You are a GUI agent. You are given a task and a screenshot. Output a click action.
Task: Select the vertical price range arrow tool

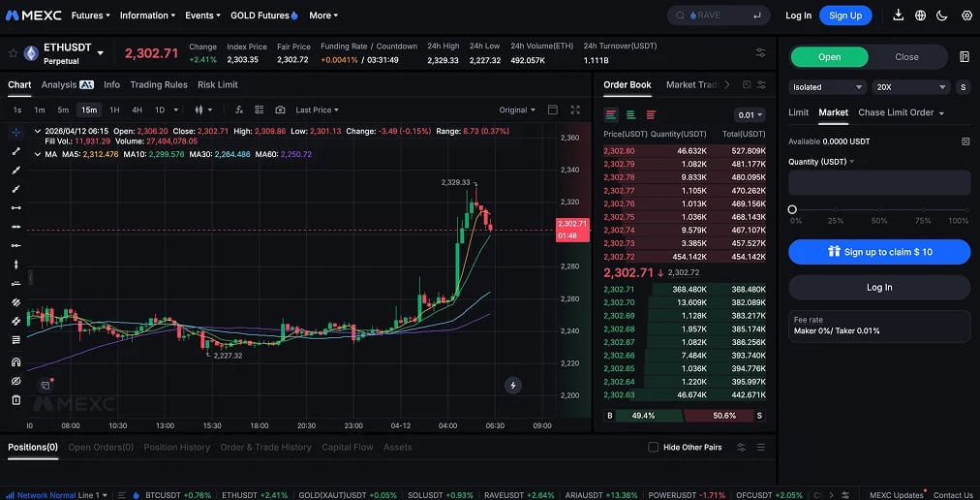[16, 265]
